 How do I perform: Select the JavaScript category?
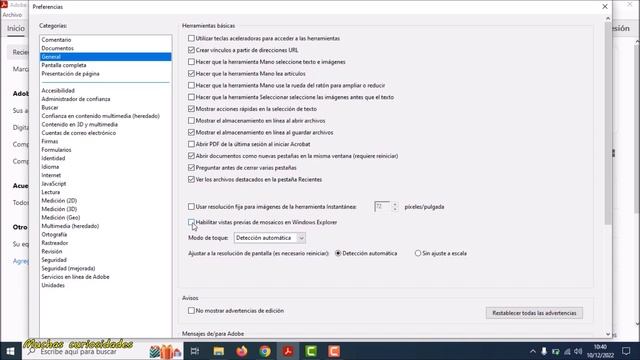[x=54, y=184]
